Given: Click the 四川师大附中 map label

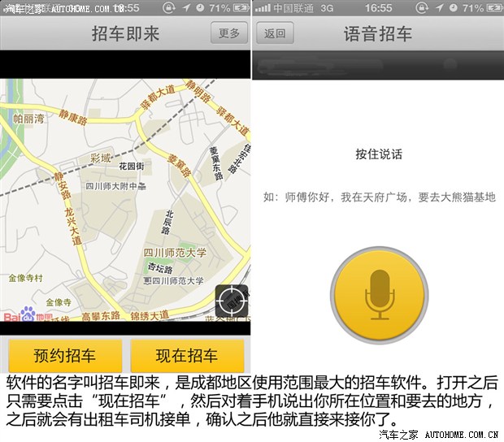Looking at the screenshot, I should [x=115, y=186].
